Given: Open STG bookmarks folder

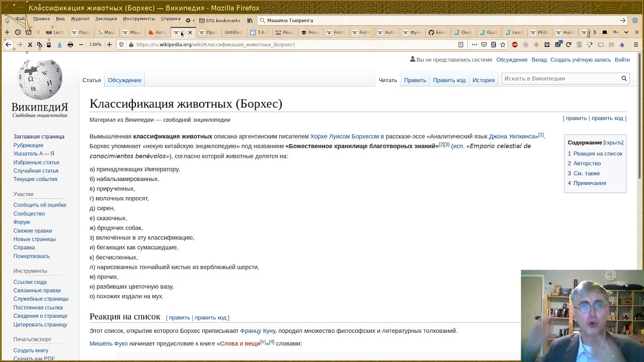Looking at the screenshot, I should click(x=220, y=21).
